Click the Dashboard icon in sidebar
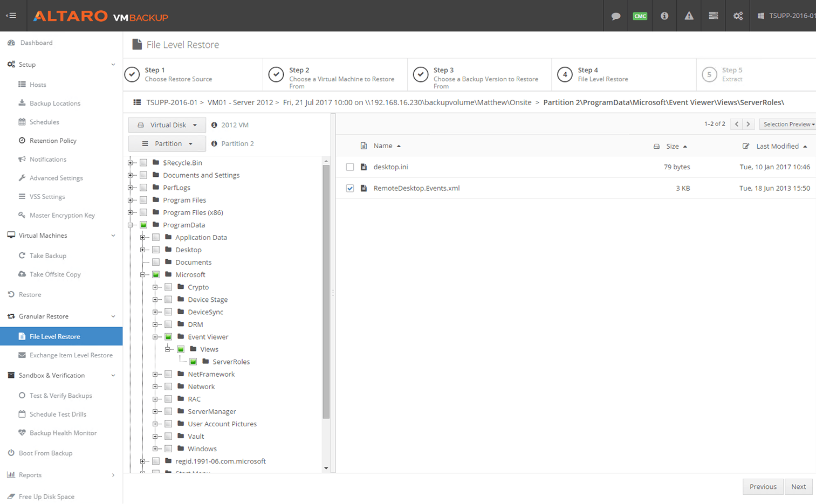The height and width of the screenshot is (504, 816). point(11,43)
